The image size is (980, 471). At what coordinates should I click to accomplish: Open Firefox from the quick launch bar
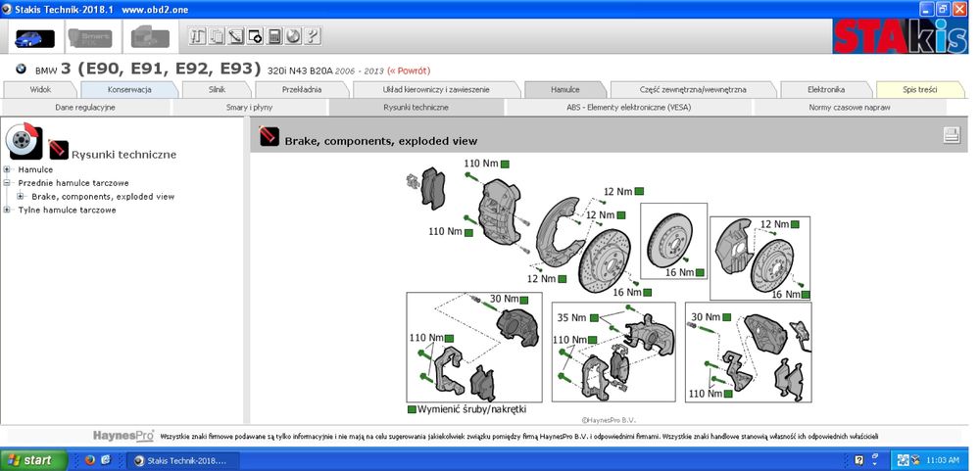click(89, 460)
